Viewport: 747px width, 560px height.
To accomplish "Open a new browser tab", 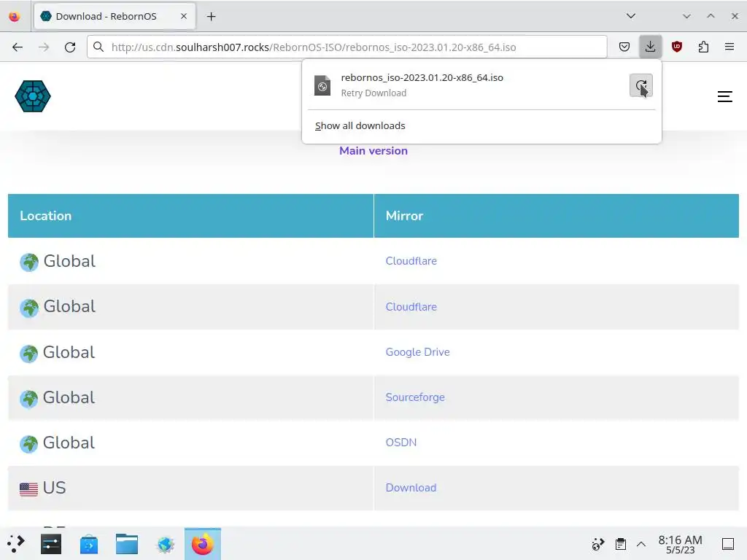I will [211, 17].
